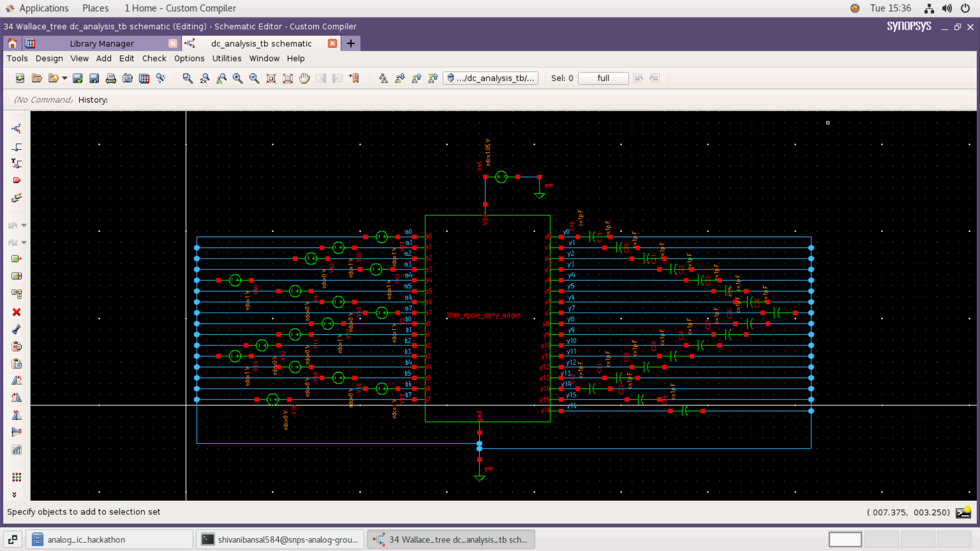Viewport: 980px width, 551px height.
Task: Open a new tab with the plus button
Action: 350,43
